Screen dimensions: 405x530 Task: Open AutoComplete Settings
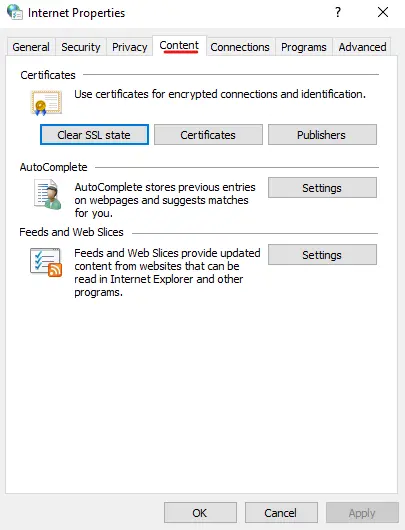[x=322, y=188]
